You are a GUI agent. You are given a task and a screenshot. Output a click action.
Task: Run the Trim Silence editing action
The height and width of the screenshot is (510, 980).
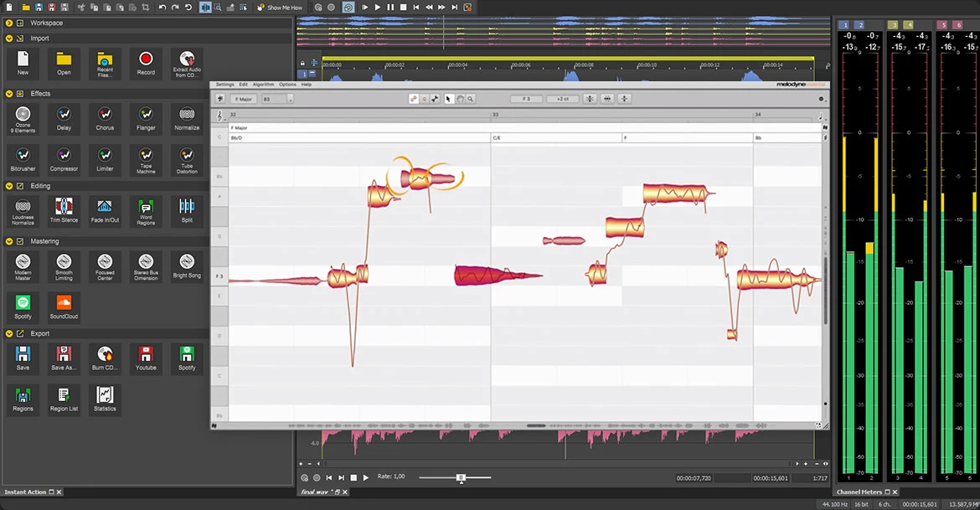click(x=64, y=210)
